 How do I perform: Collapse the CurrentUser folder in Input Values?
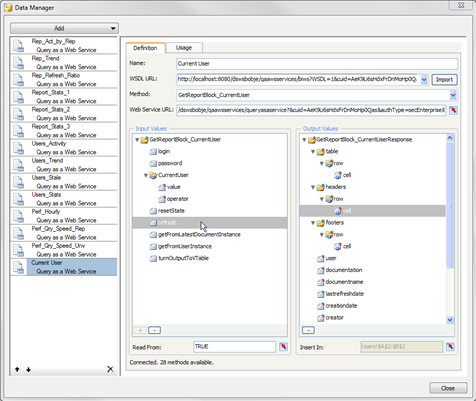[146, 175]
